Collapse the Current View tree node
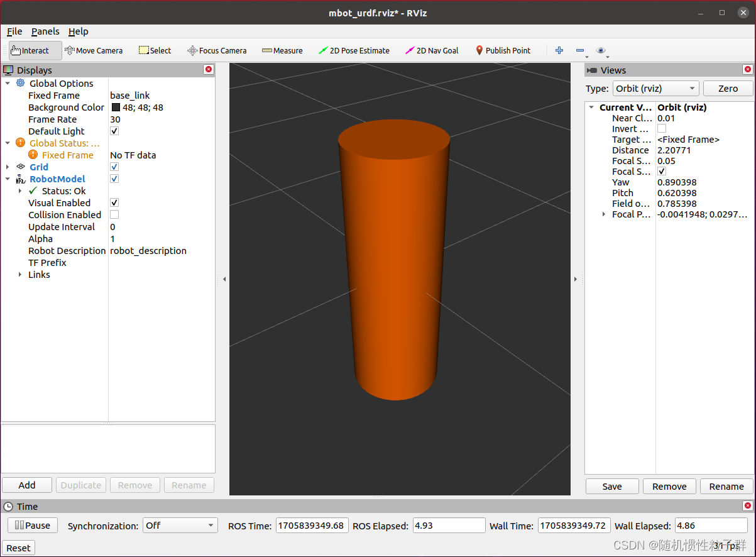The height and width of the screenshot is (557, 756). [591, 108]
